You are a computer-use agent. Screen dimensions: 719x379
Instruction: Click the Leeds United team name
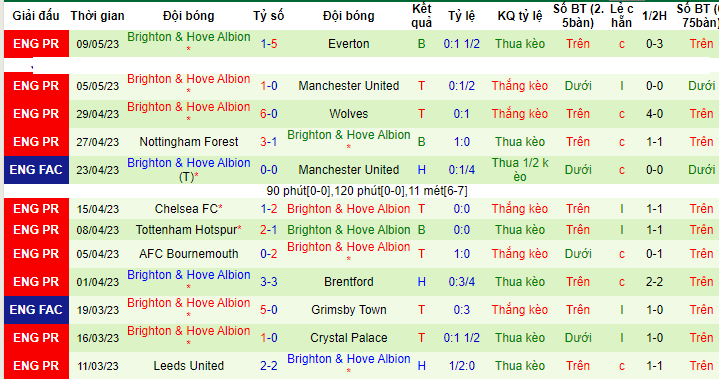pyautogui.click(x=189, y=366)
